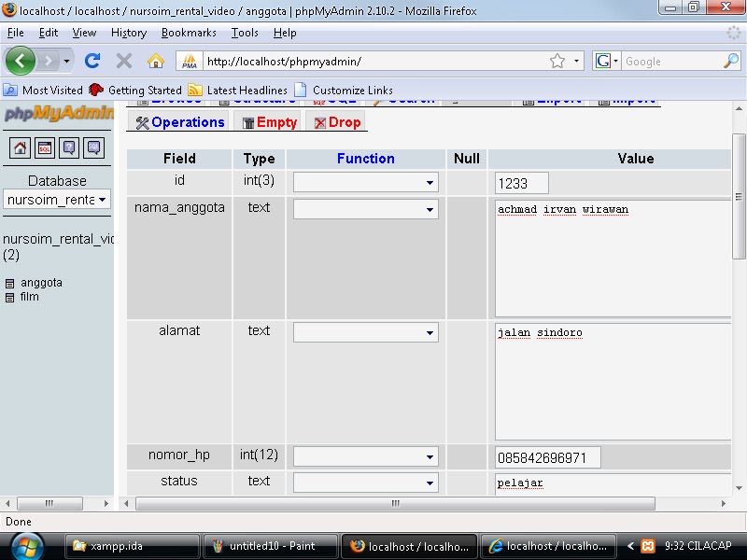Open phpMyAdmin documentation icon
The height and width of the screenshot is (560, 747).
pos(69,148)
